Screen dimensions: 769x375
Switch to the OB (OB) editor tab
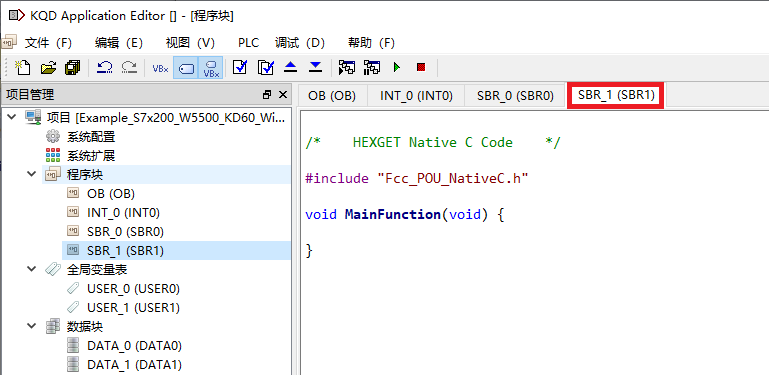[x=332, y=96]
